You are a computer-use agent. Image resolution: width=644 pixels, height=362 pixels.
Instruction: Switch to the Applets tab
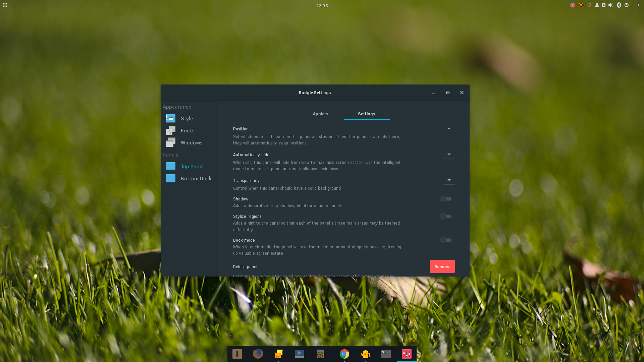(320, 114)
